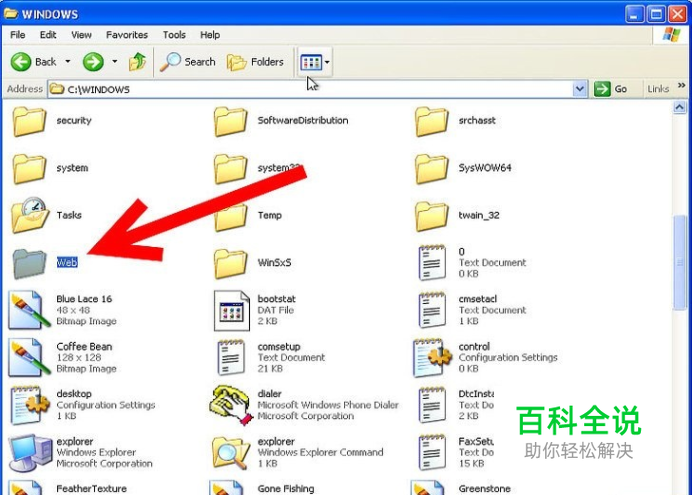
Task: Select the desktop configuration settings icon
Action: pos(30,405)
